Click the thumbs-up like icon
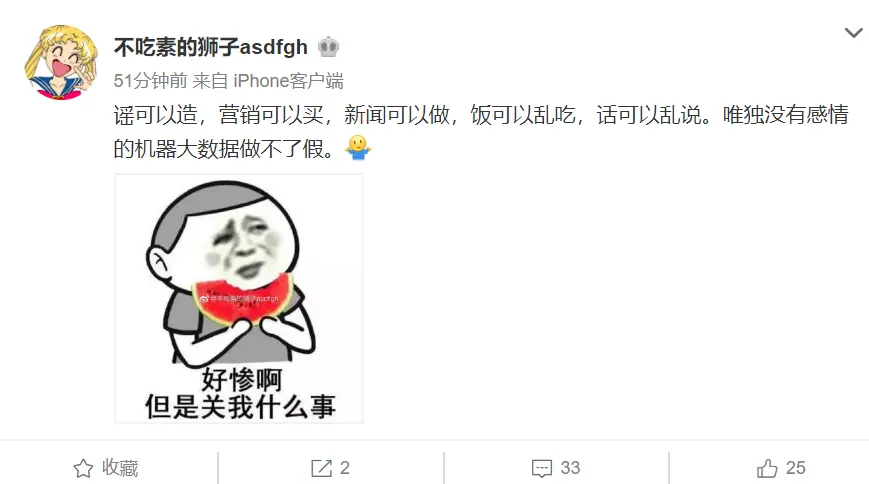Image resolution: width=869 pixels, height=484 pixels. click(x=767, y=468)
